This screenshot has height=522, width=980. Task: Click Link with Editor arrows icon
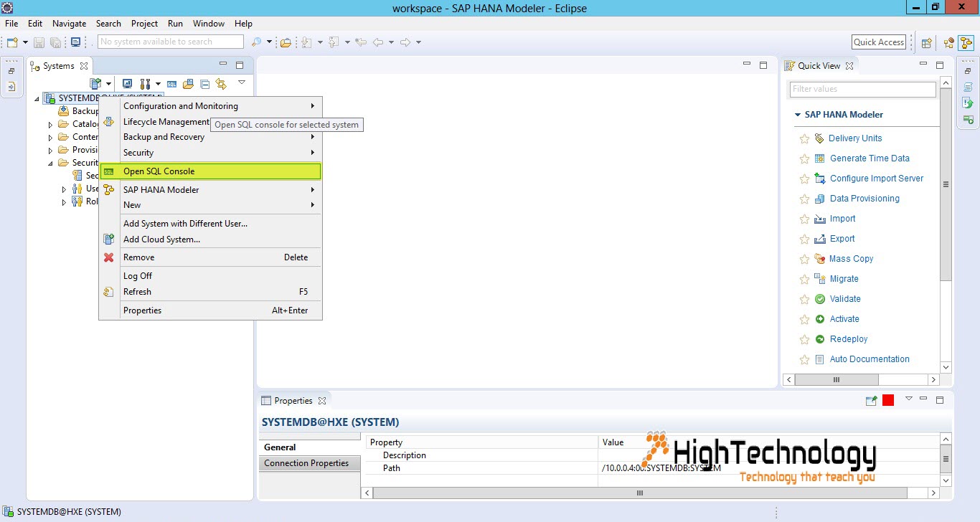(221, 84)
